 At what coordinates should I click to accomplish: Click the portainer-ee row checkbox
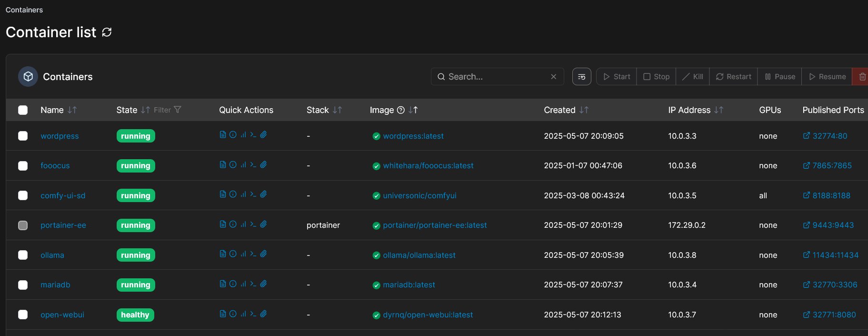pyautogui.click(x=23, y=225)
